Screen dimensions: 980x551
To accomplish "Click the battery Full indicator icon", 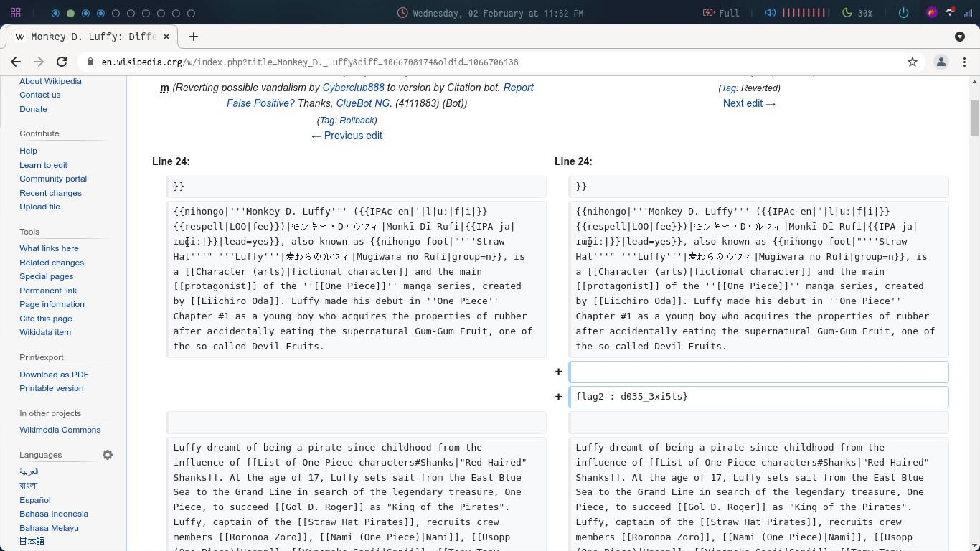I will coord(708,13).
